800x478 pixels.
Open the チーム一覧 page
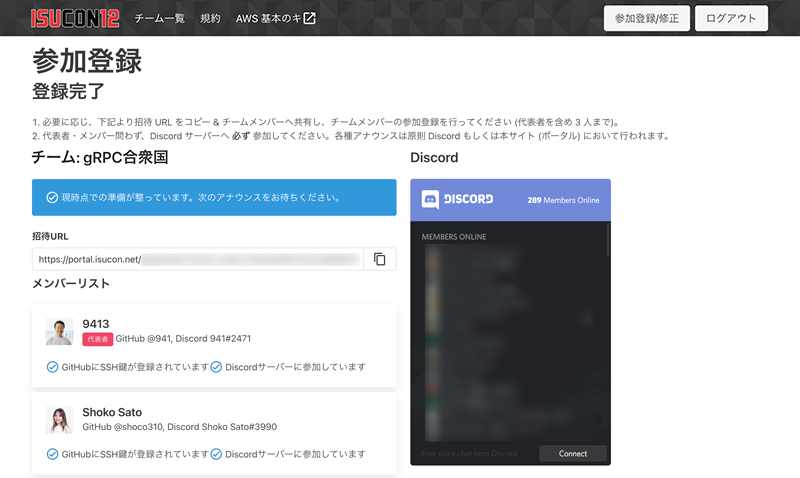[160, 18]
